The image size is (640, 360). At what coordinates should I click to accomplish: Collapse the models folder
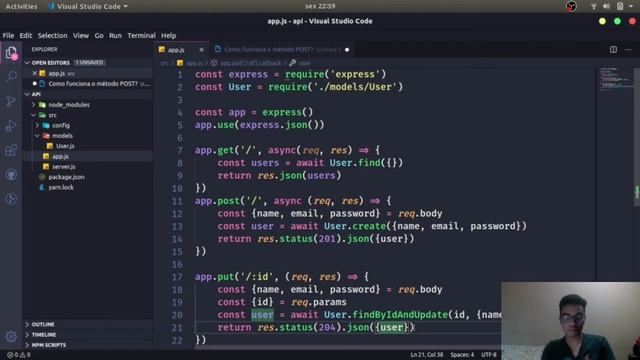coord(37,136)
